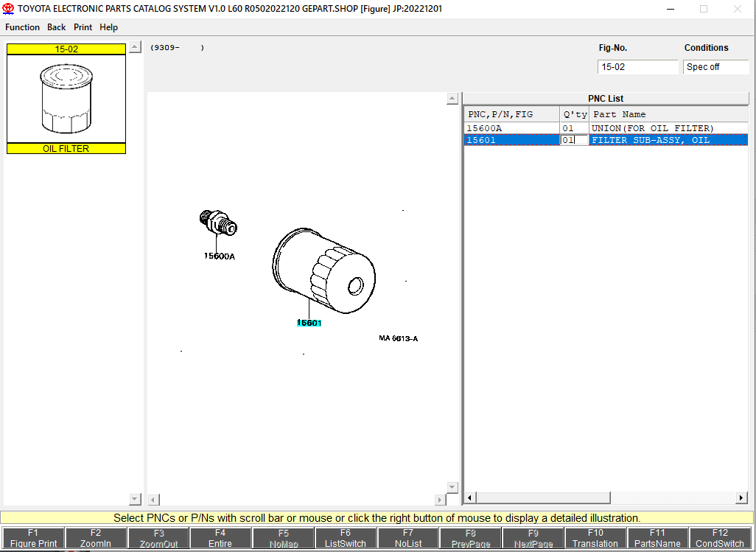Viewport: 756px width, 552px height.
Task: Click the Q'ty column header
Action: tap(574, 114)
